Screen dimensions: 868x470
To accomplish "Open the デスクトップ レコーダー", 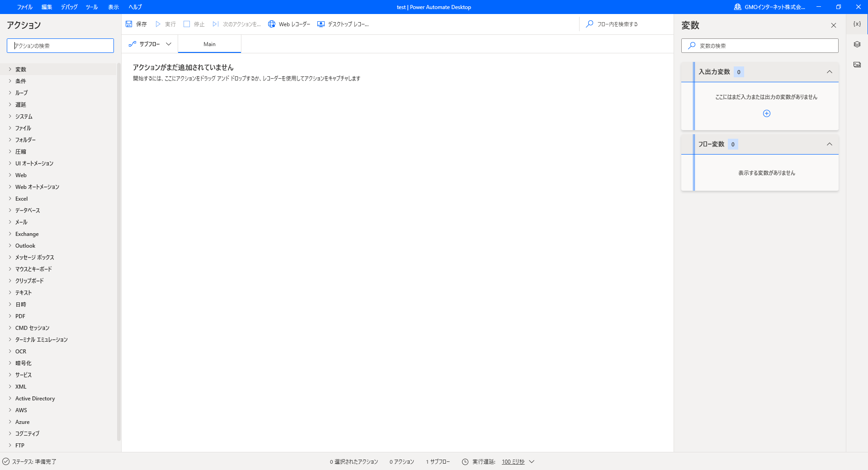I will click(343, 24).
